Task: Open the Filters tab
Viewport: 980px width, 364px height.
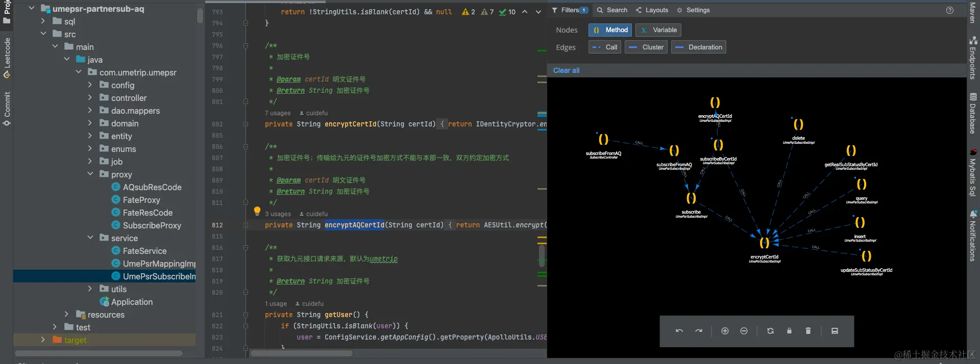Action: 570,10
